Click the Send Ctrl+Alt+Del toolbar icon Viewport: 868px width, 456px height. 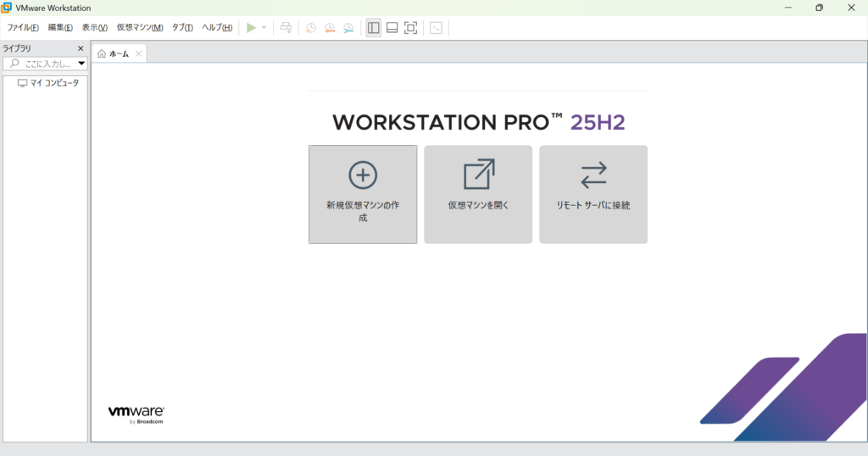click(286, 28)
